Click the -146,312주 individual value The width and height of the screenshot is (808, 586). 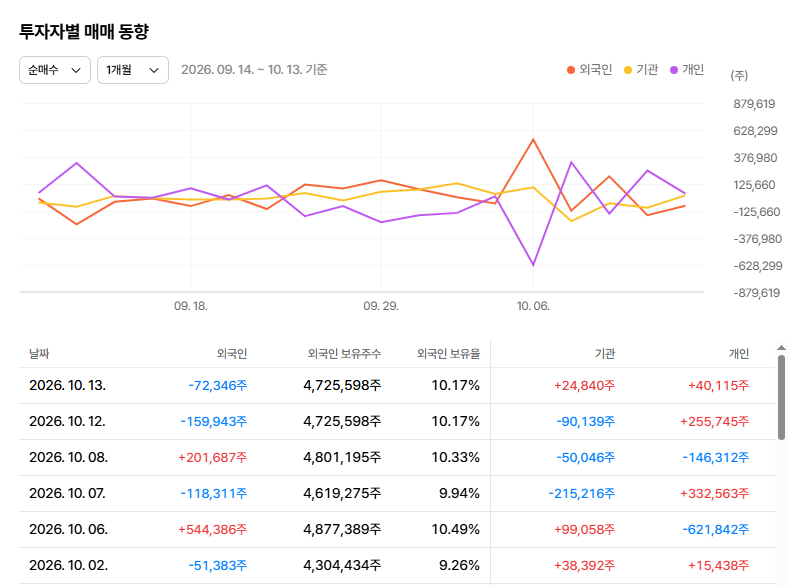coord(716,458)
